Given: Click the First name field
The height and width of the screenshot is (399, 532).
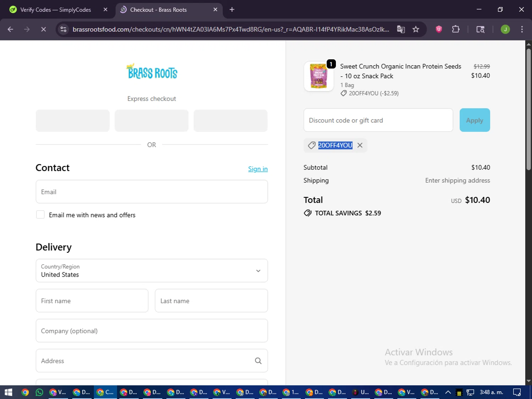Looking at the screenshot, I should (92, 301).
